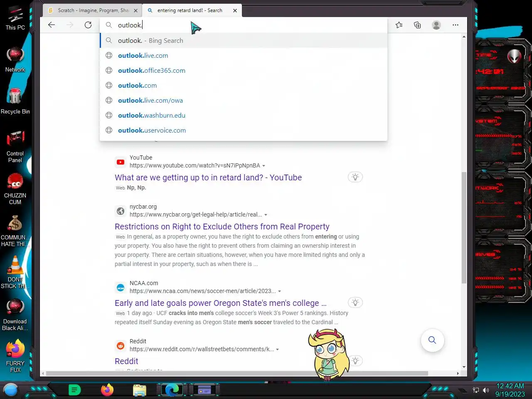The height and width of the screenshot is (399, 532).
Task: Click the nycbar.org globe favicon
Action: click(x=121, y=211)
